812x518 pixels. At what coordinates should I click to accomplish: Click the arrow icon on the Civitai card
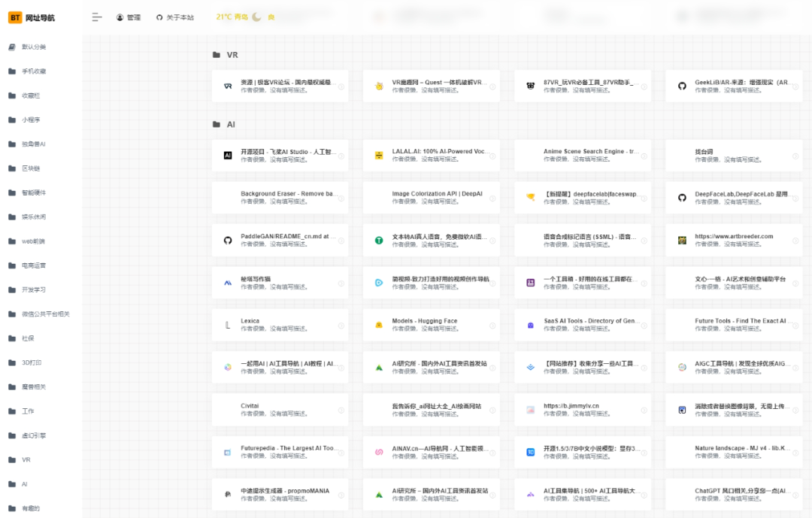point(341,410)
